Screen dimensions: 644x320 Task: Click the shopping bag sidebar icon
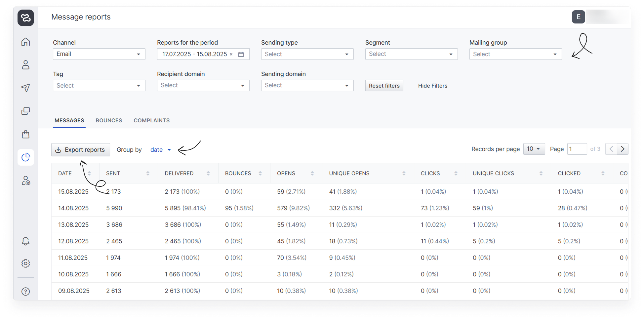(x=25, y=134)
